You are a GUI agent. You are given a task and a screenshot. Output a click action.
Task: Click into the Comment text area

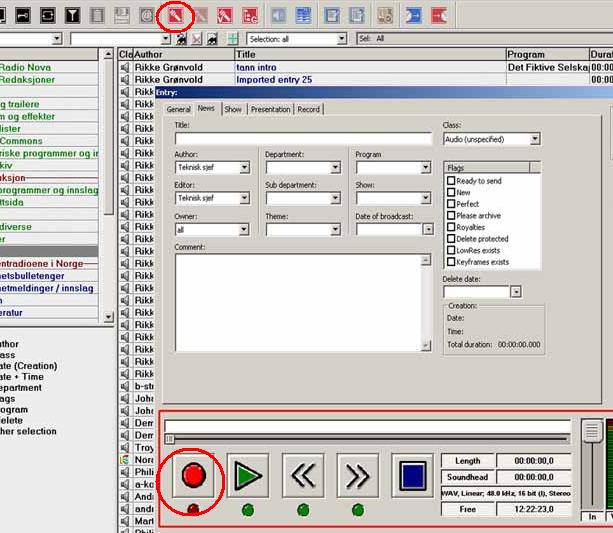[299, 303]
